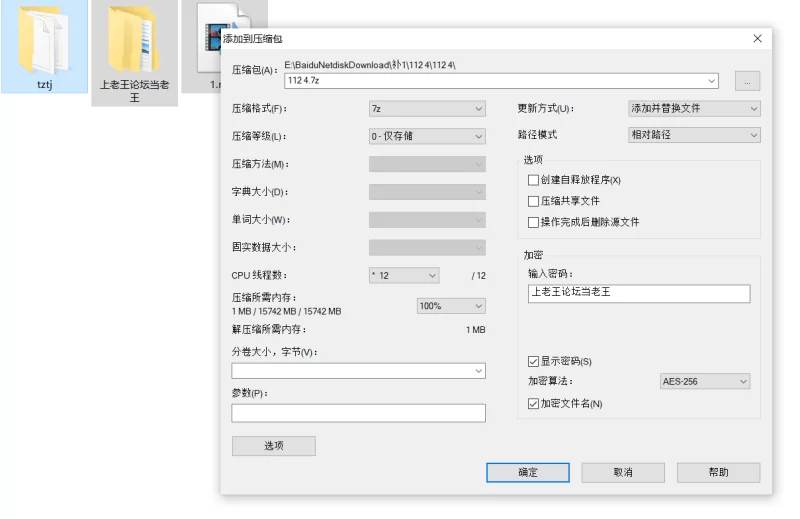800x519 pixels.
Task: Click the 确定 OK button
Action: (528, 473)
